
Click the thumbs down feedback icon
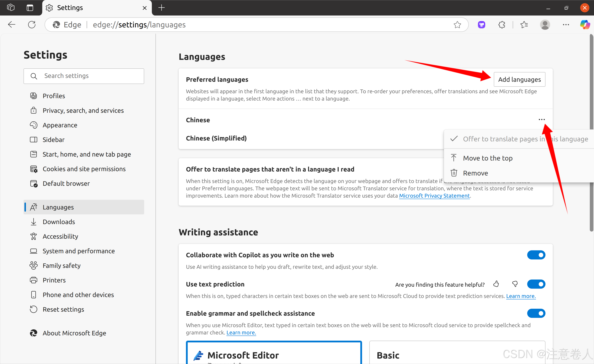coord(515,284)
